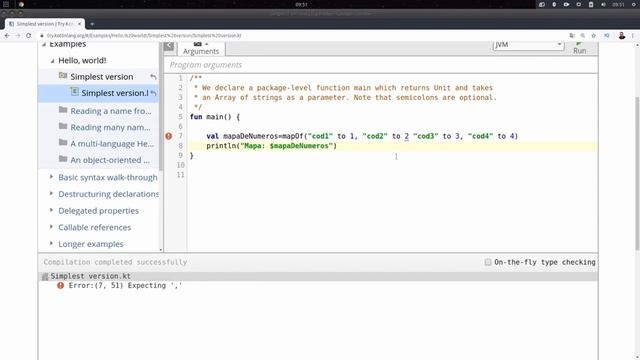
Task: Open the translate page icon in the address bar
Action: click(x=572, y=36)
